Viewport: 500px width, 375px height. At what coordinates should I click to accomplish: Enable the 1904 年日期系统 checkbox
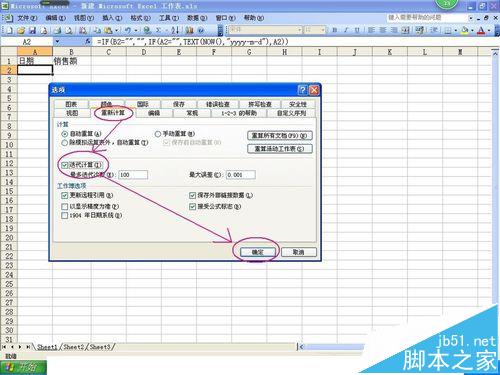point(65,216)
